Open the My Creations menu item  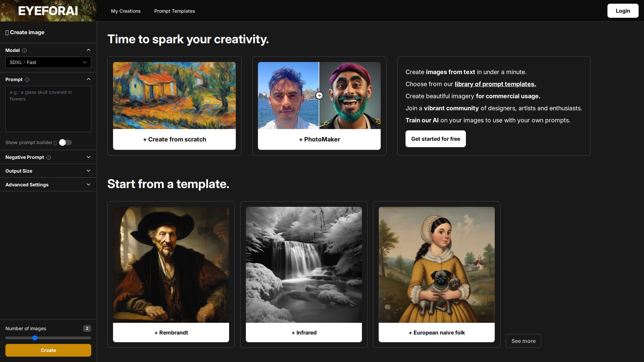[126, 11]
